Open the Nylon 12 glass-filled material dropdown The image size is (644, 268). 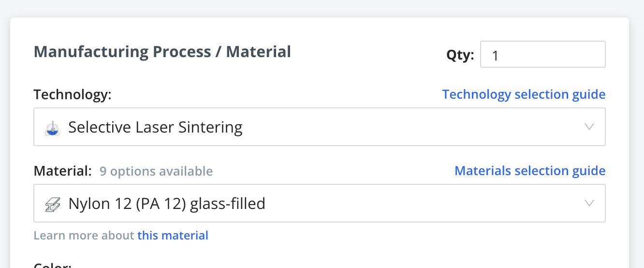319,203
